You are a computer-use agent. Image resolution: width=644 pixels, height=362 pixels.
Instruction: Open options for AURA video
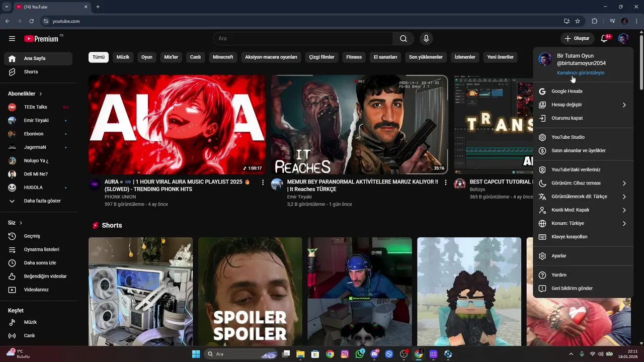point(263,183)
